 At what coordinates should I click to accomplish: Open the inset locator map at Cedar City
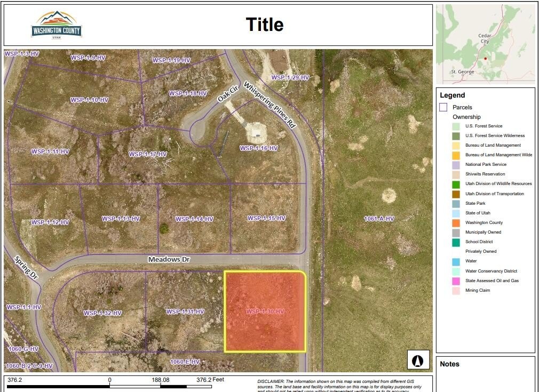pyautogui.click(x=485, y=38)
